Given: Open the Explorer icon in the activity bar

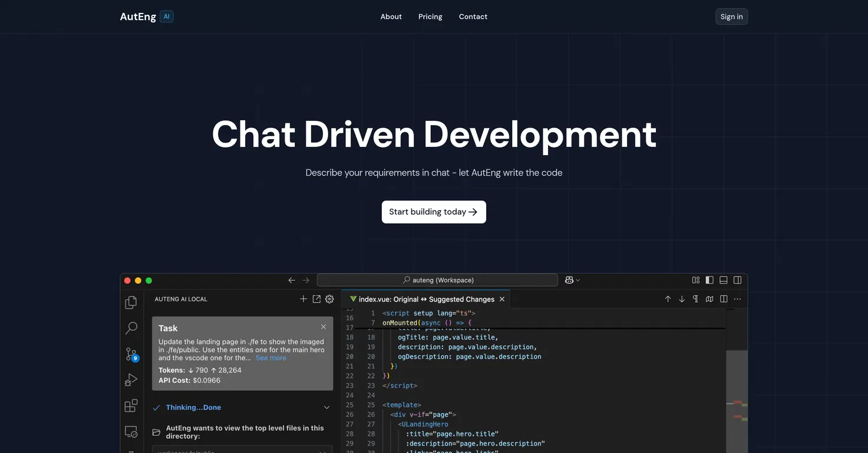Looking at the screenshot, I should pos(131,303).
